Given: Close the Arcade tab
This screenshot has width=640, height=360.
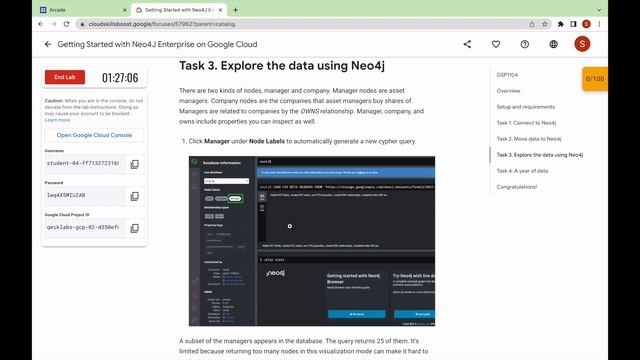Looking at the screenshot, I should (x=124, y=10).
